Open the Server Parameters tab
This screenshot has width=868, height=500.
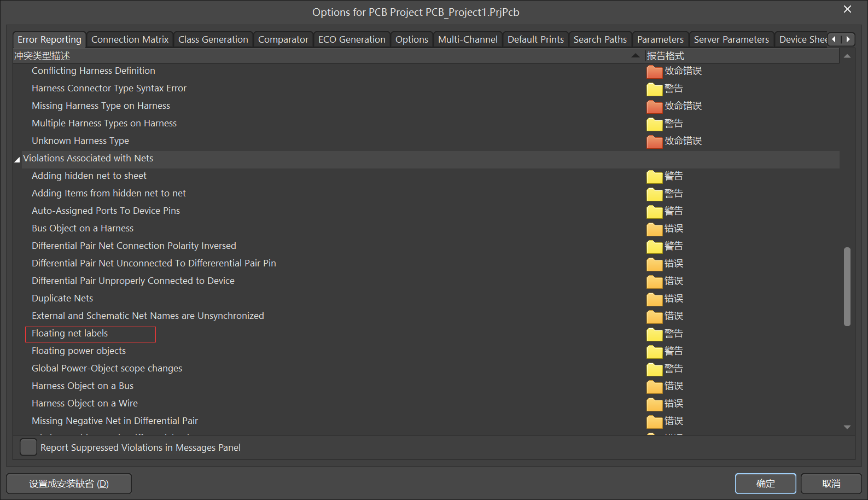pyautogui.click(x=731, y=39)
